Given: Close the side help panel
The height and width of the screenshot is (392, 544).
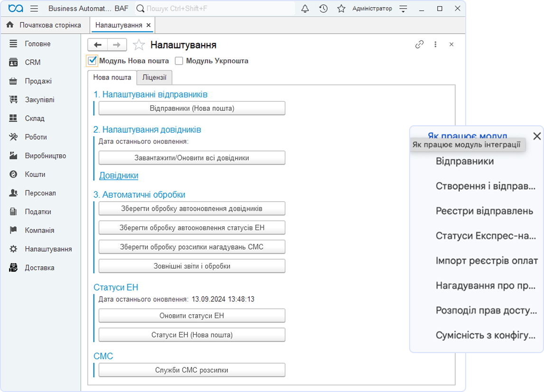Looking at the screenshot, I should click(x=537, y=136).
